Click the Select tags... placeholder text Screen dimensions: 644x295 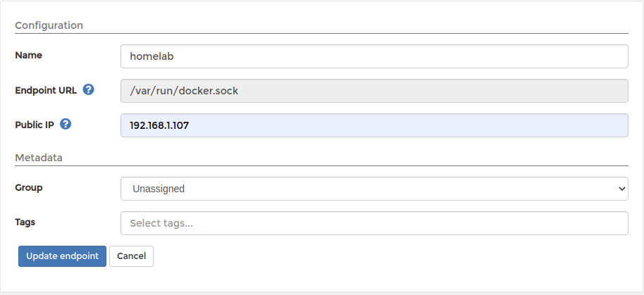point(161,223)
